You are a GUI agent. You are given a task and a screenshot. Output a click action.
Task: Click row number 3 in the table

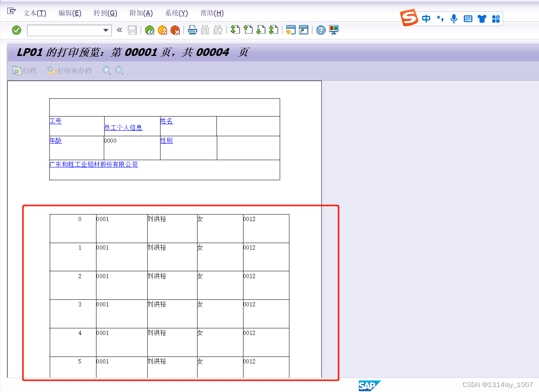coord(80,304)
